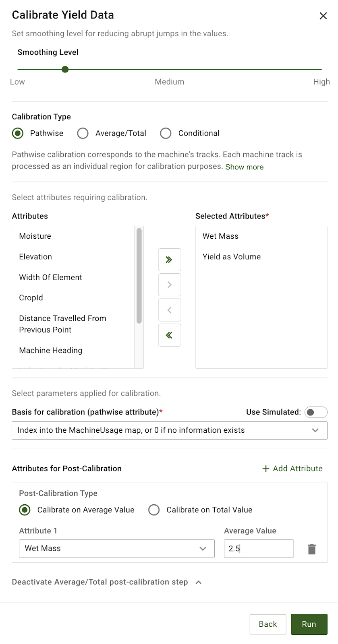Click the Run button

coord(309,624)
